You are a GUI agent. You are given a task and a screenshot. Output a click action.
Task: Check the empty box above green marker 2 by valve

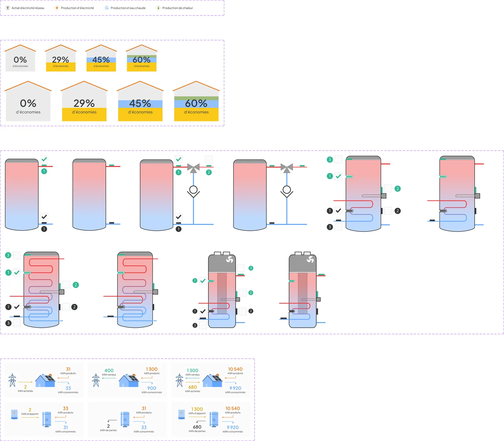pyautogui.click(x=209, y=159)
